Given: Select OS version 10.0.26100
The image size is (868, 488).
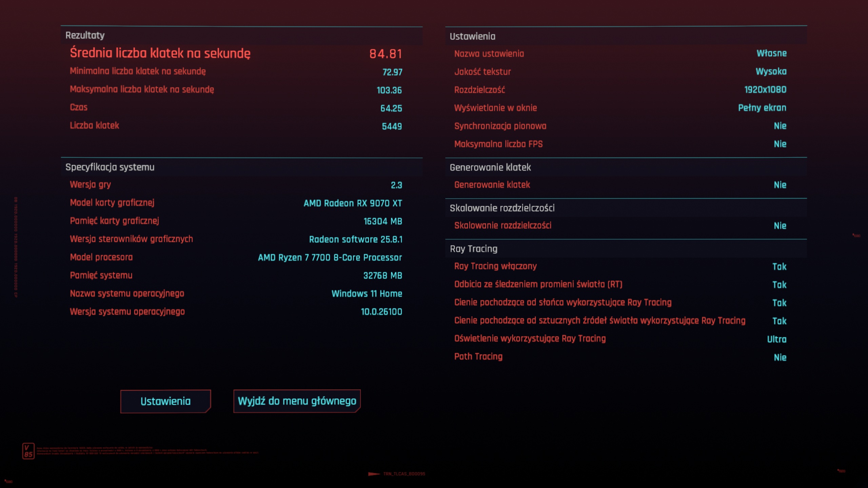Looking at the screenshot, I should [381, 312].
